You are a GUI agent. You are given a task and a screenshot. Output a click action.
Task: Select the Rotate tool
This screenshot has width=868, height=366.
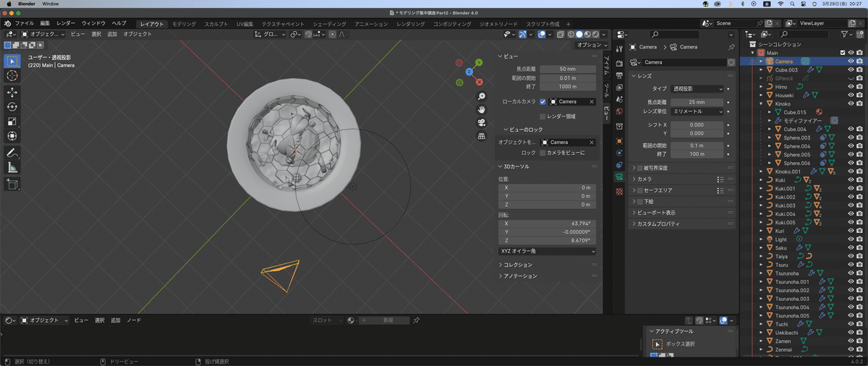pyautogui.click(x=12, y=106)
